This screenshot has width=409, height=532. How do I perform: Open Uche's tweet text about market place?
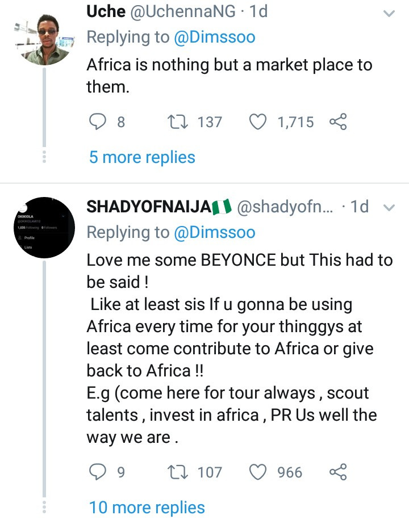pos(229,76)
